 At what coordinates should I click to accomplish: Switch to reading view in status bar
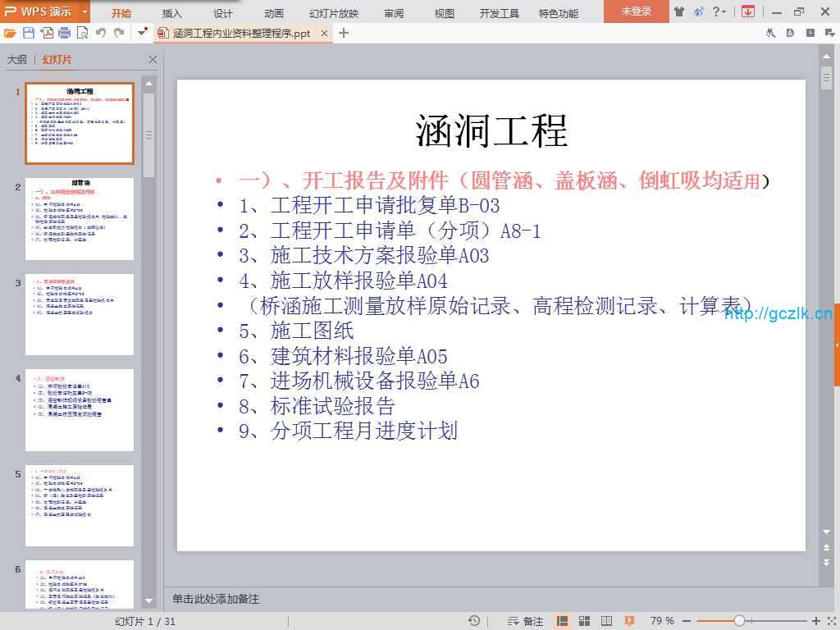pyautogui.click(x=607, y=621)
